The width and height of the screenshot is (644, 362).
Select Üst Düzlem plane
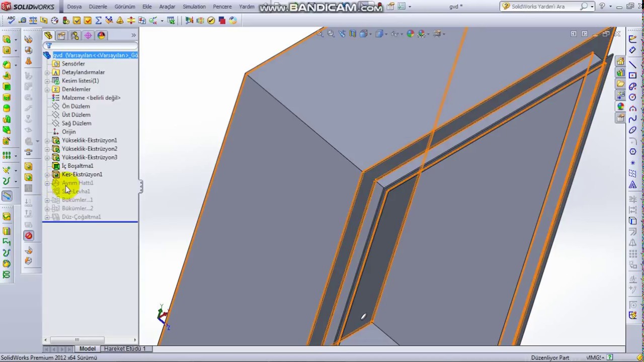75,115
